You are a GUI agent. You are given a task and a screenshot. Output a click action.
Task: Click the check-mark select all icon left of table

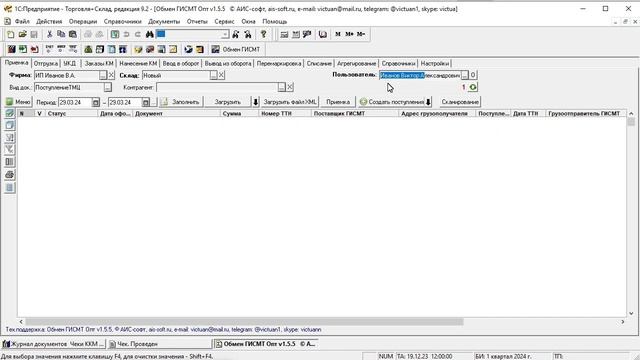pos(10,113)
